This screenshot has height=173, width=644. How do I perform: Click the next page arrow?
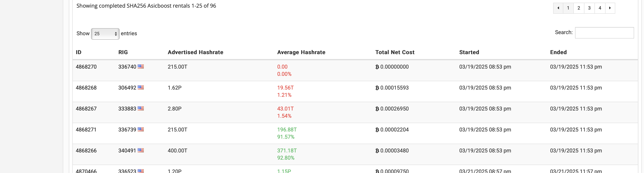tap(610, 8)
